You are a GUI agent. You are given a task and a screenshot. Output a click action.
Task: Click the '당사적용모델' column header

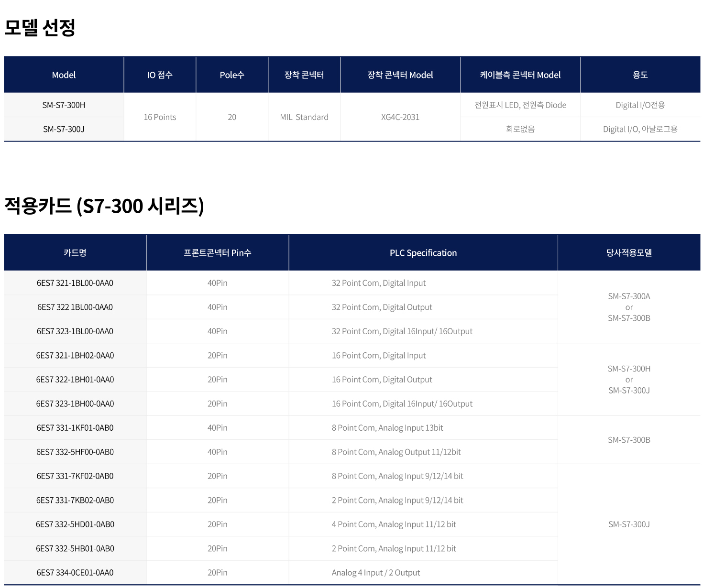tap(629, 253)
